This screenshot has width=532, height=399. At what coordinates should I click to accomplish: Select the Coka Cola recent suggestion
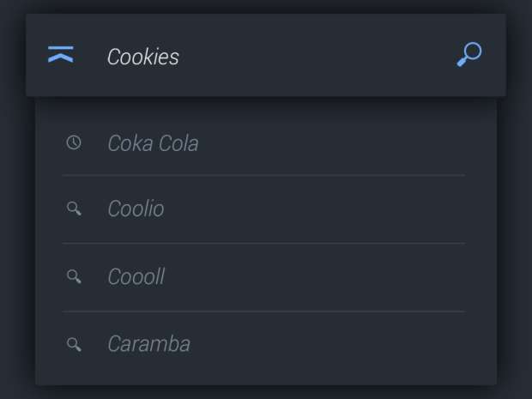point(153,143)
